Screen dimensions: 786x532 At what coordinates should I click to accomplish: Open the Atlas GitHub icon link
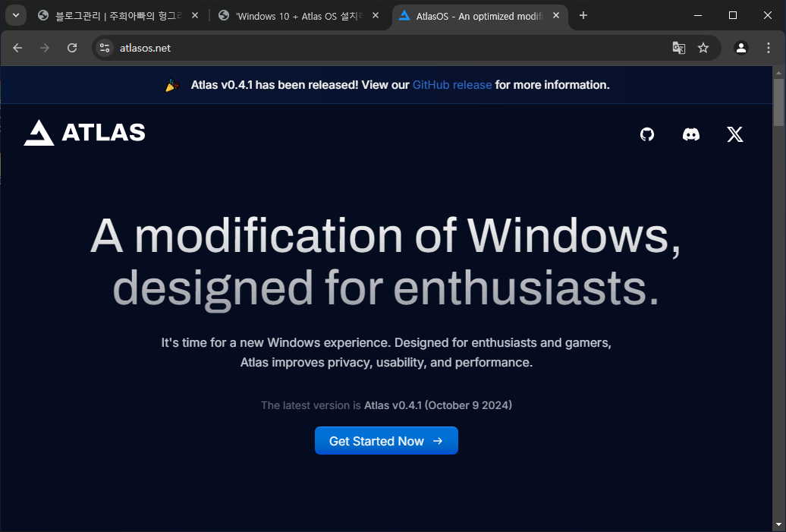[x=646, y=134]
